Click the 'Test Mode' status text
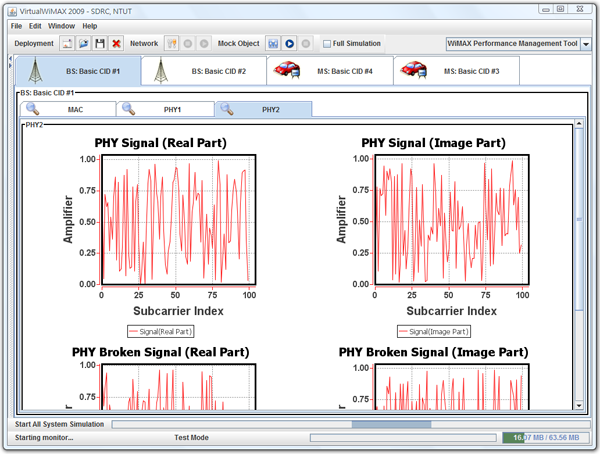600x454 pixels. point(191,438)
